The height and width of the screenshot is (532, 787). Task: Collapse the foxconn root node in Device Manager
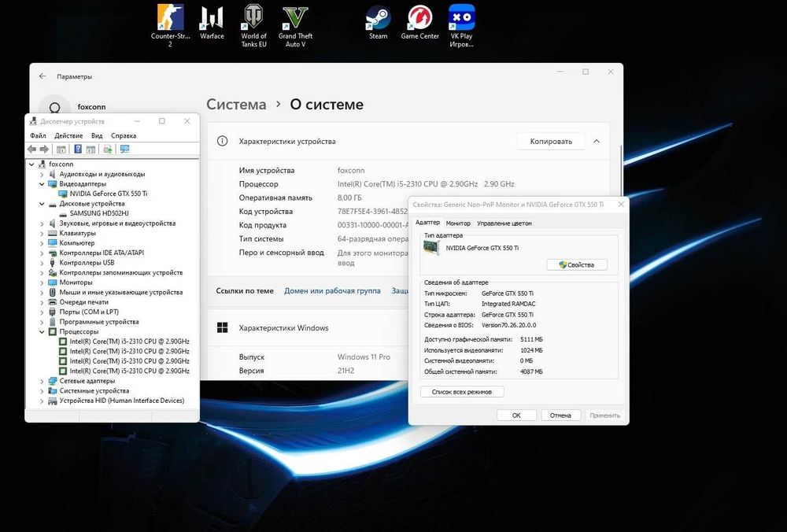coord(31,164)
